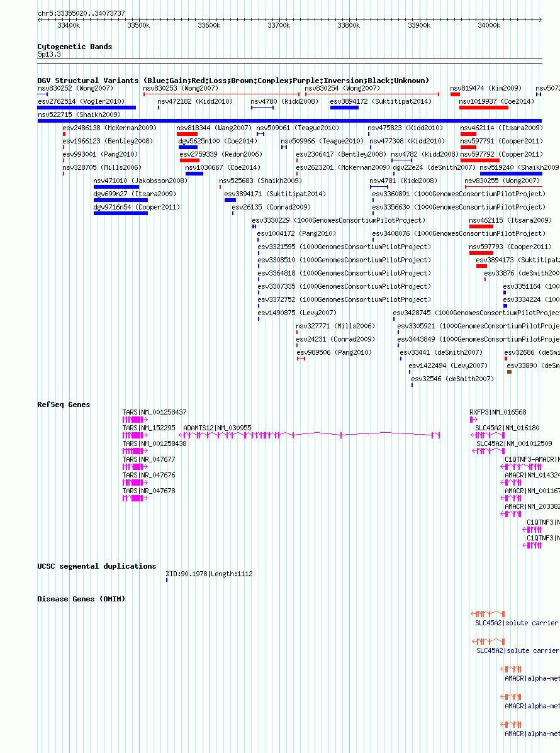The image size is (560, 753).
Task: Click variant esv989506 (Pang2010)
Action: pos(333,352)
